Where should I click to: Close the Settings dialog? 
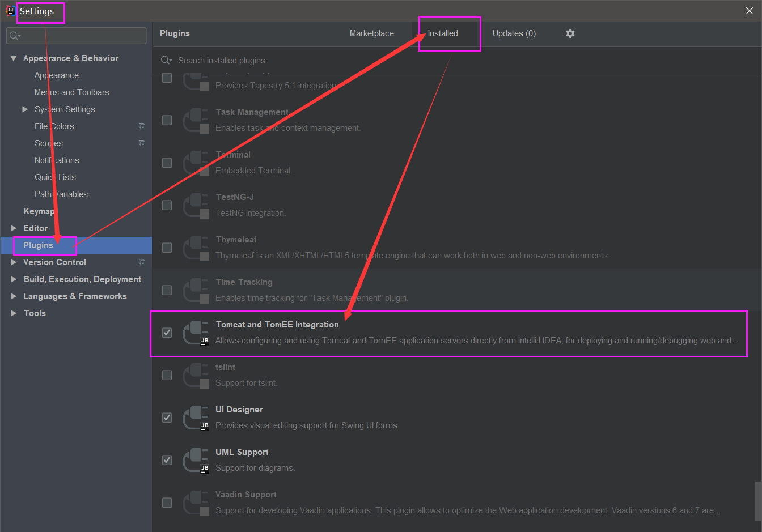749,11
